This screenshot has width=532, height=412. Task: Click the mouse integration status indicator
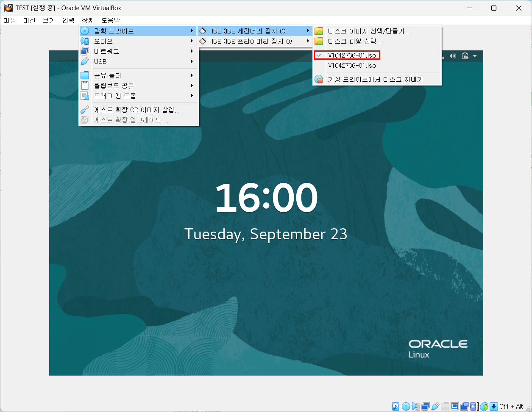click(484, 406)
